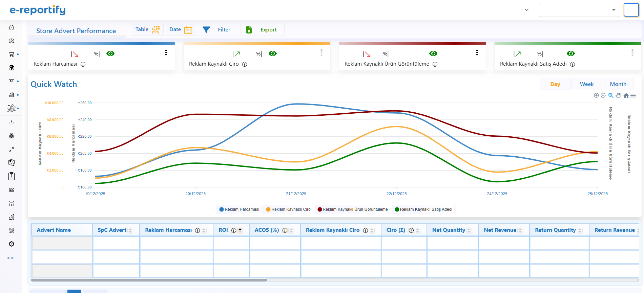Viewport: 644px width, 293px height.
Task: Click info icon next to Reklam Harcaması card
Action: click(83, 64)
